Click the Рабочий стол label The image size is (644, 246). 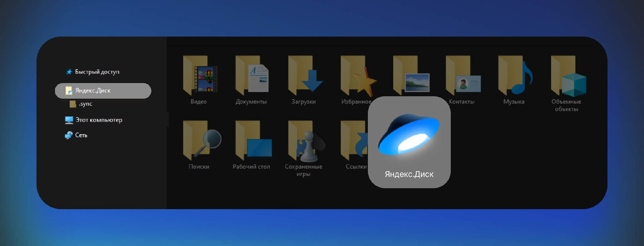pos(252,167)
